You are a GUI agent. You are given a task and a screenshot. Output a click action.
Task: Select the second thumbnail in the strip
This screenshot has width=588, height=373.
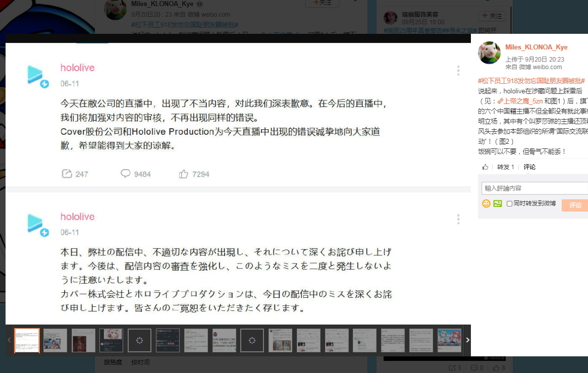[55, 340]
